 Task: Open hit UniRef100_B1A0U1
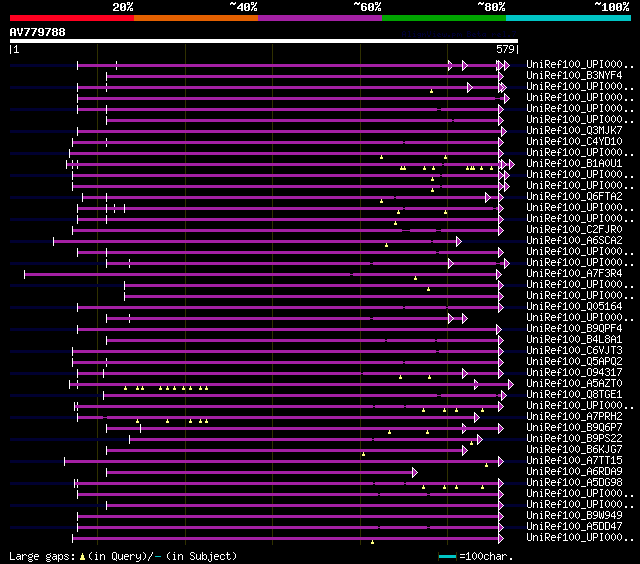[574, 164]
